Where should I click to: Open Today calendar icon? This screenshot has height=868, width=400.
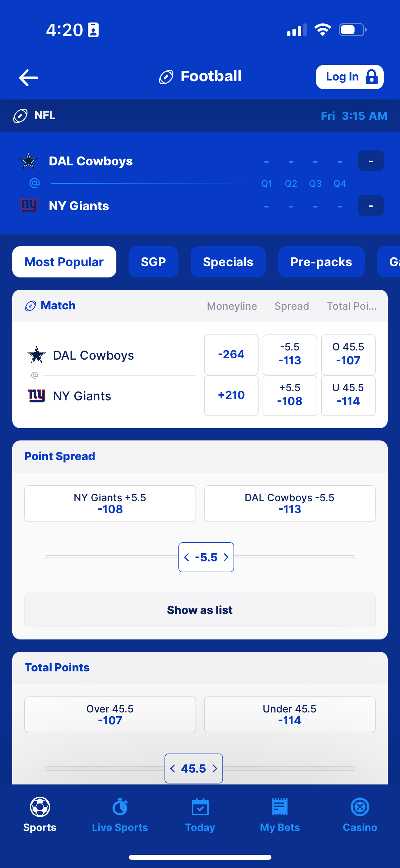pyautogui.click(x=200, y=807)
